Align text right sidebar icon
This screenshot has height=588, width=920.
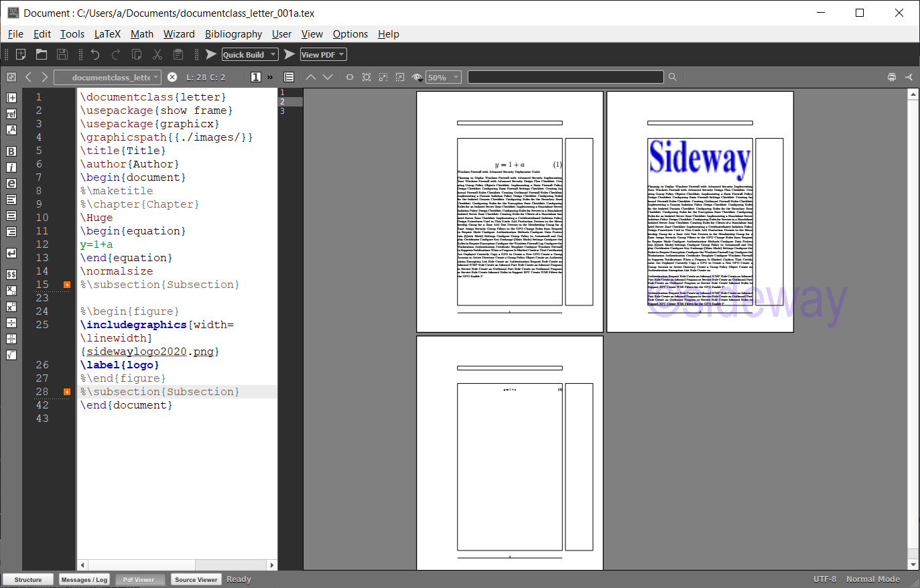point(11,232)
